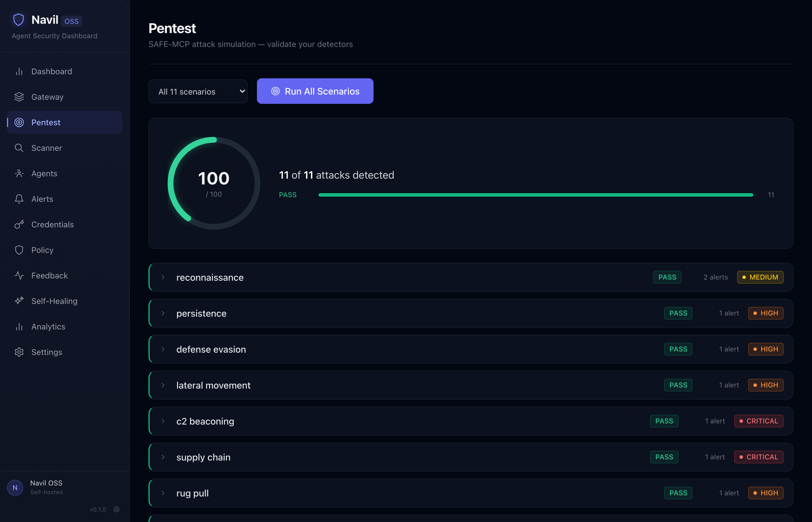This screenshot has height=522, width=812.
Task: Click the Navil OSS user avatar
Action: (15, 487)
